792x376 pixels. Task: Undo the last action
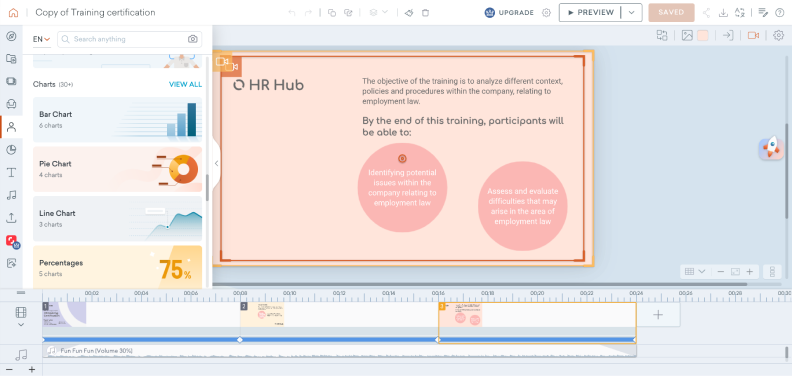click(291, 13)
